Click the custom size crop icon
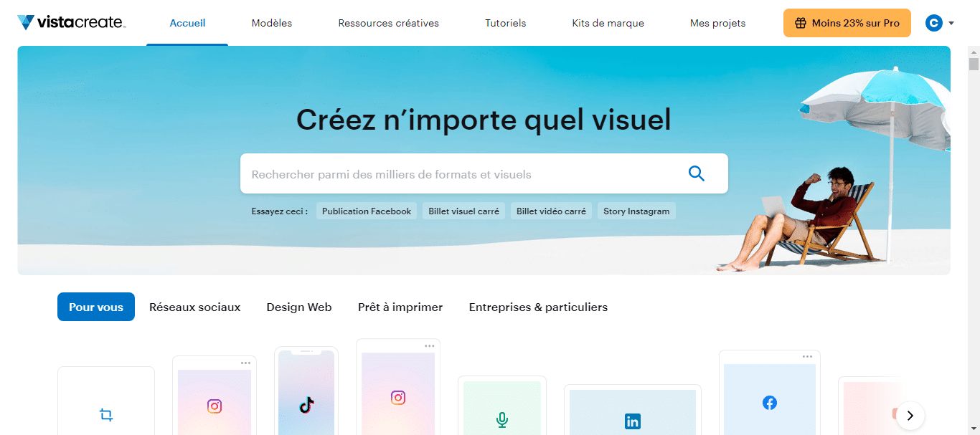Viewport: 980px width, 435px height. pos(105,415)
